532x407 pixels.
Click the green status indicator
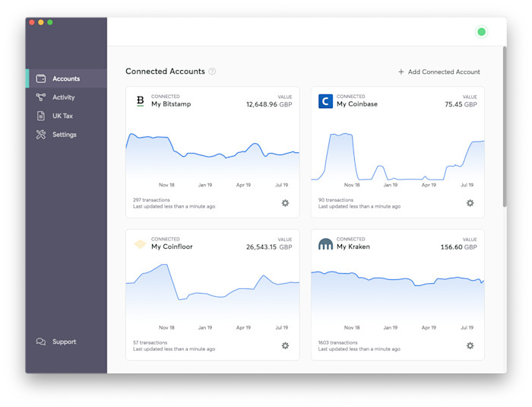(x=481, y=32)
